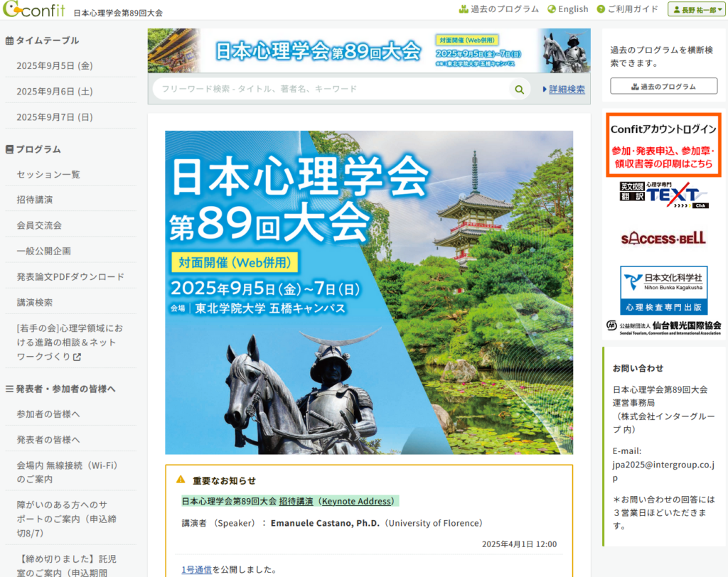The height and width of the screenshot is (577, 728).
Task: Open Confitアカウントログイン box
Action: point(663,145)
